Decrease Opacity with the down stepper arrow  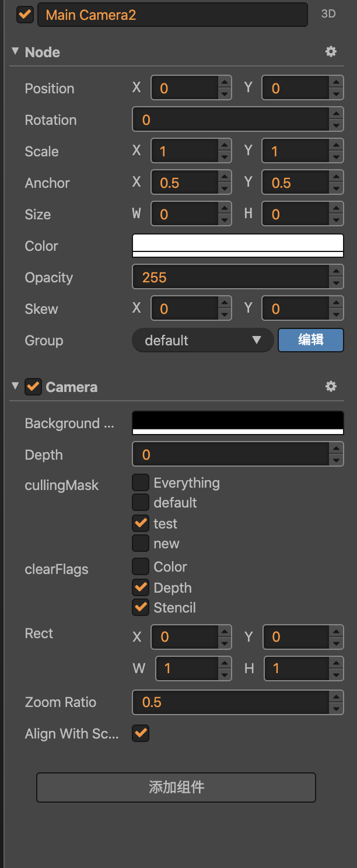pyautogui.click(x=336, y=283)
